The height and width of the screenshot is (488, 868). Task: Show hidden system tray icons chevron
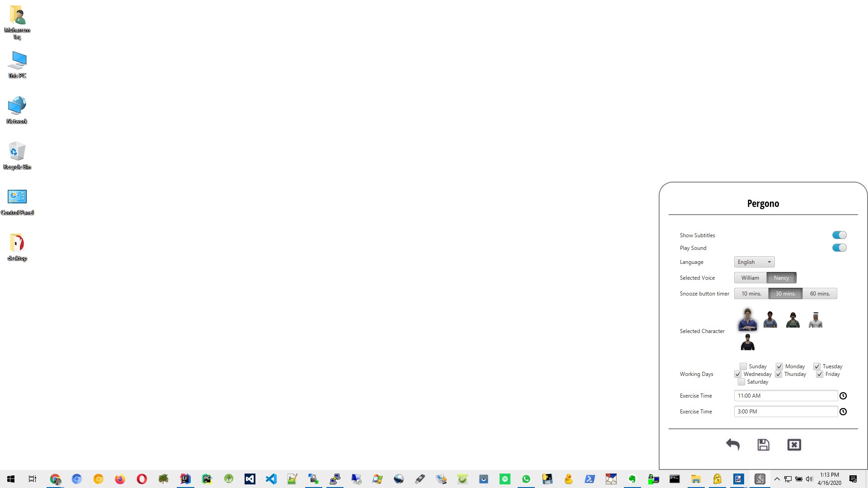coord(777,479)
